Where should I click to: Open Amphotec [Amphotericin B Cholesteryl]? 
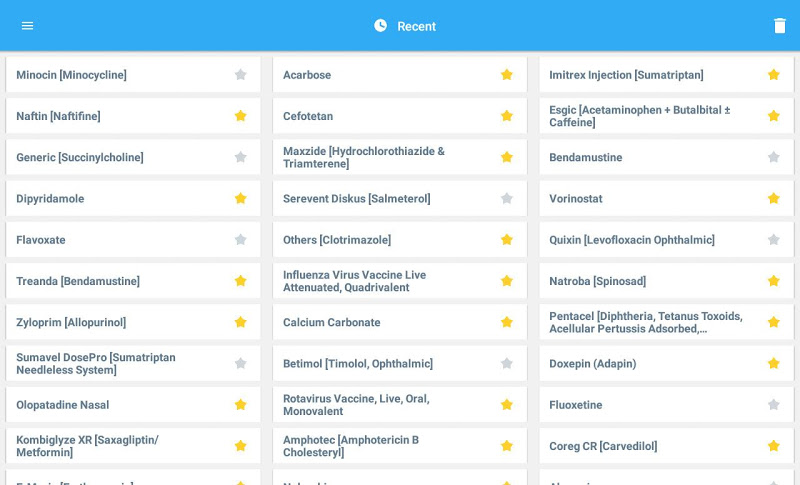pos(399,446)
